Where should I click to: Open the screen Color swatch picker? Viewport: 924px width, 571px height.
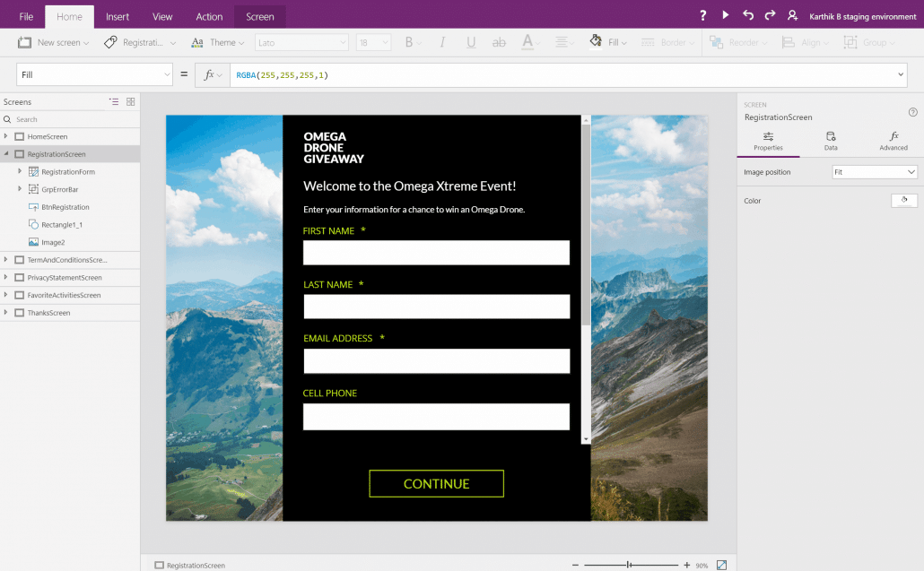tap(903, 201)
